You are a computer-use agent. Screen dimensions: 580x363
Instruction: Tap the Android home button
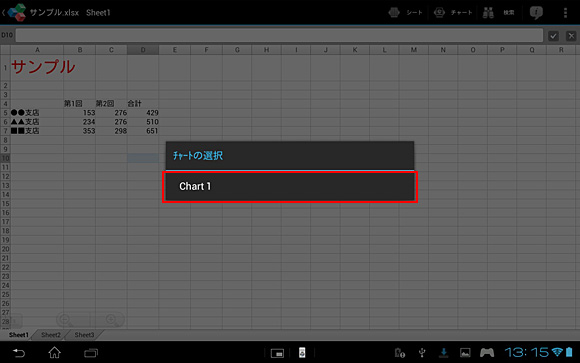[54, 353]
